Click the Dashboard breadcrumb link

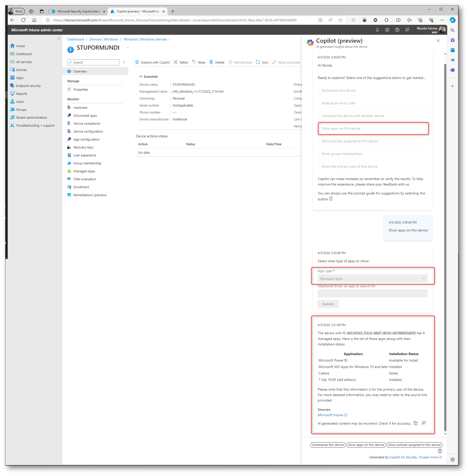pos(76,39)
